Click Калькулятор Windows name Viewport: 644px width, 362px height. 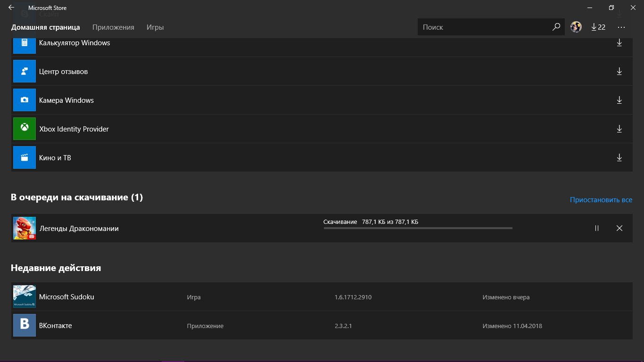click(x=74, y=43)
